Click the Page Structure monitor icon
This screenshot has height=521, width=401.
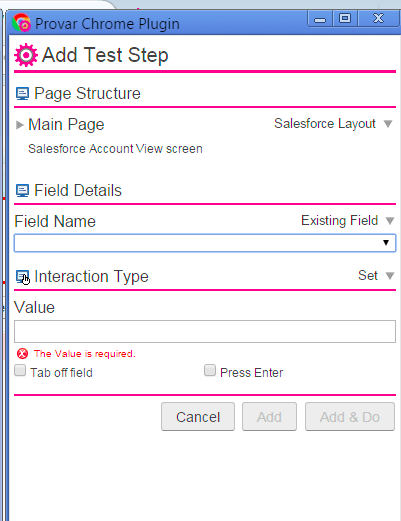pos(22,94)
